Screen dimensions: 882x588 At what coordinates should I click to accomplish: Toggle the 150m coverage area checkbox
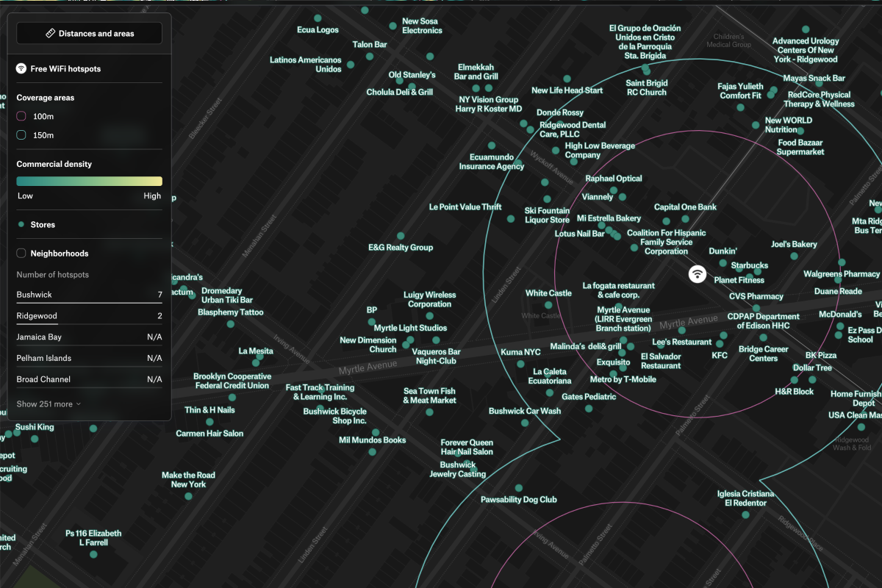click(x=21, y=135)
